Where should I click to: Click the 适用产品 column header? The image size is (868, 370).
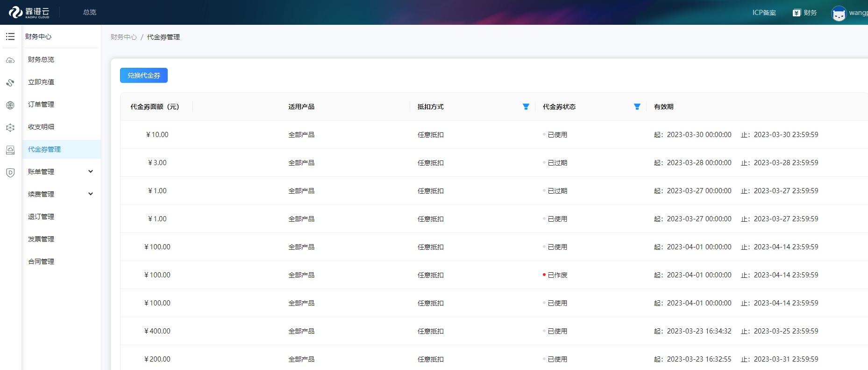click(301, 107)
